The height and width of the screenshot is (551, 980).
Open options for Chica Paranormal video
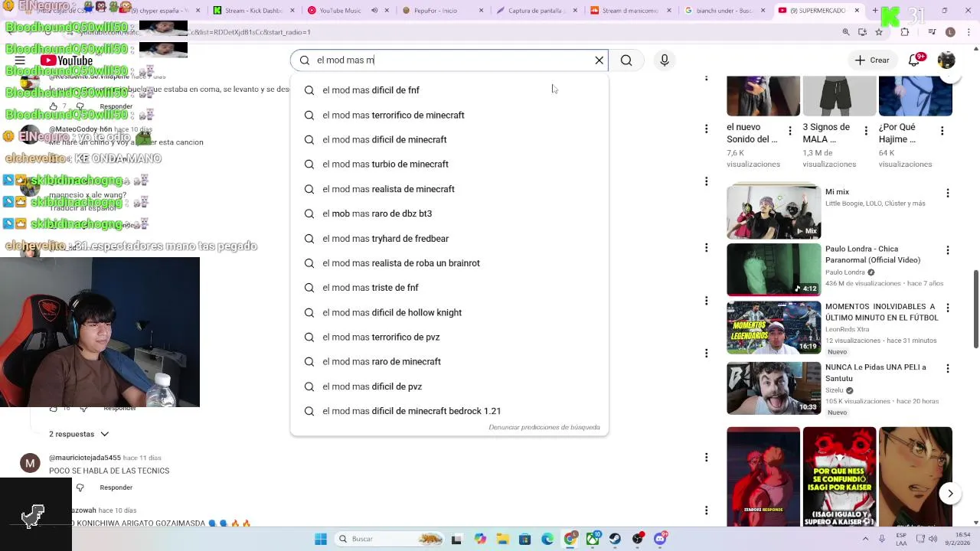[948, 250]
